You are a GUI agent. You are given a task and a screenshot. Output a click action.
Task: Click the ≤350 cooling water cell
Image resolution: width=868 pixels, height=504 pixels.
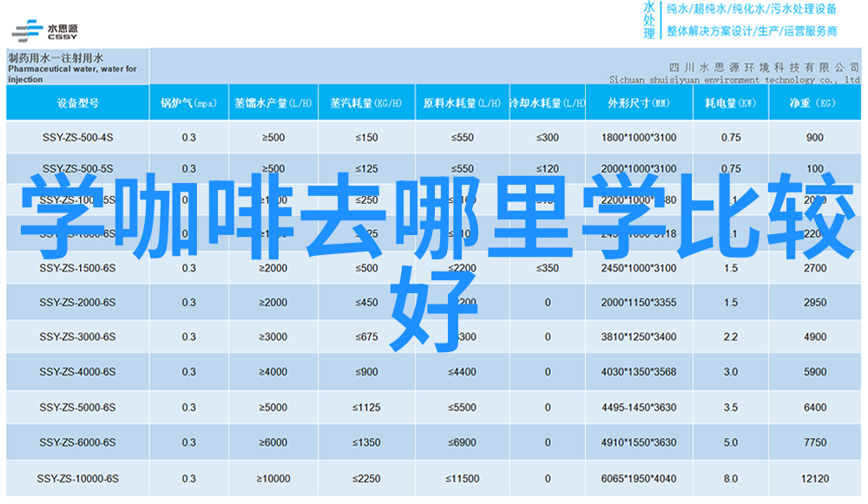coord(547,268)
